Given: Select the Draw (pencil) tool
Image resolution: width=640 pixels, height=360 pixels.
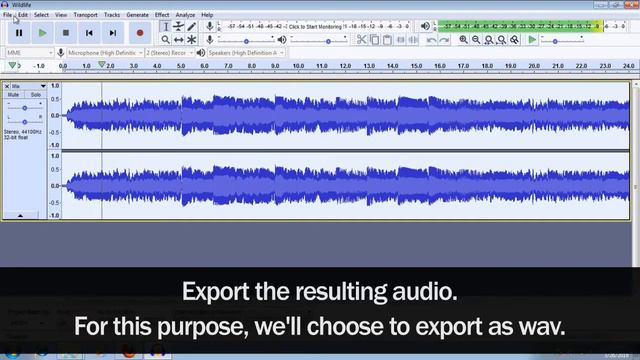Looking at the screenshot, I should 191,27.
